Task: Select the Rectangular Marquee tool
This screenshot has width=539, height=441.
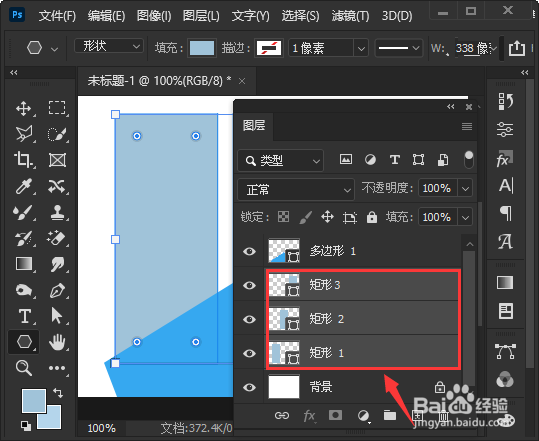Action: coord(57,108)
